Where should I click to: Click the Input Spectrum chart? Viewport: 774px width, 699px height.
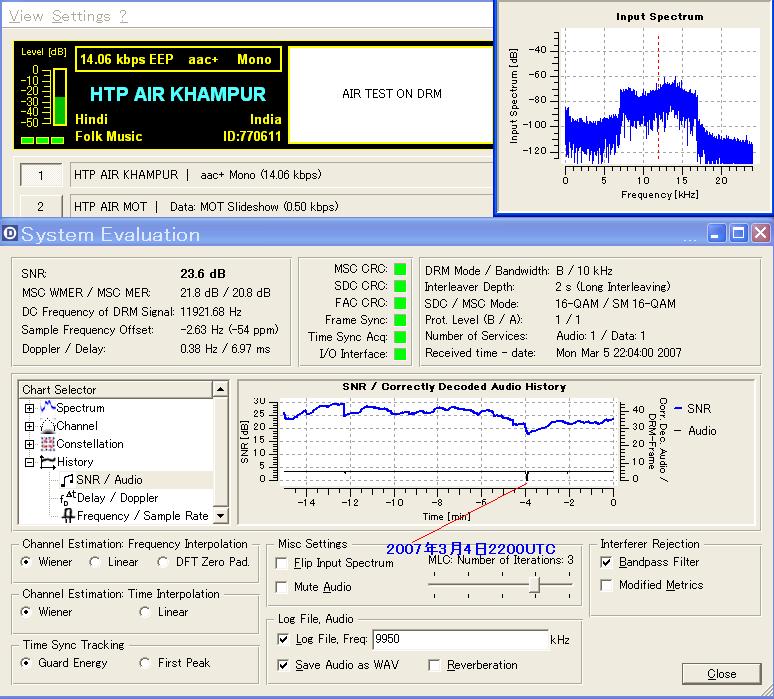pyautogui.click(x=659, y=96)
